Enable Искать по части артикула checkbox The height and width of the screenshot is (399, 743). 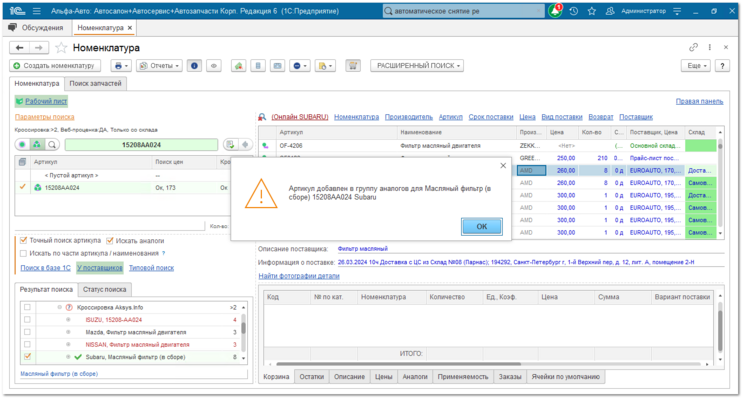(23, 254)
